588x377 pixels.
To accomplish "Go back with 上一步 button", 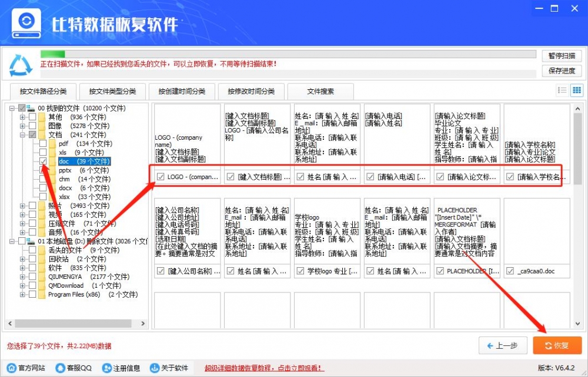I will (503, 345).
